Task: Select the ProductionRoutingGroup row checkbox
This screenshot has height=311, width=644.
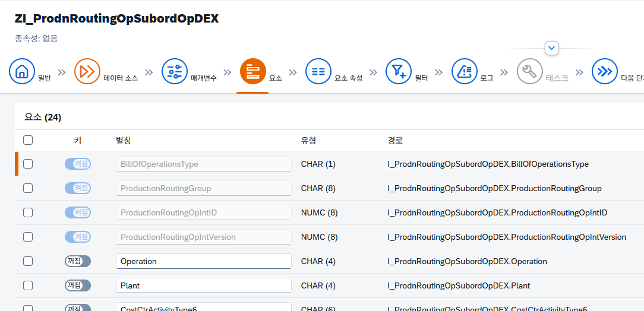Action: 28,188
